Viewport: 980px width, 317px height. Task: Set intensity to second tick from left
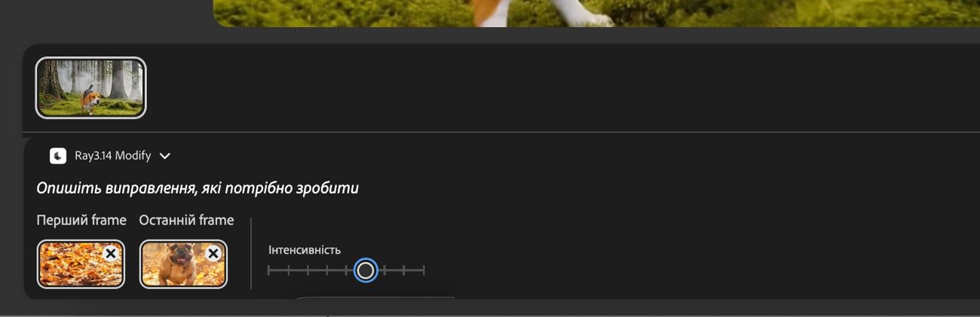(288, 270)
